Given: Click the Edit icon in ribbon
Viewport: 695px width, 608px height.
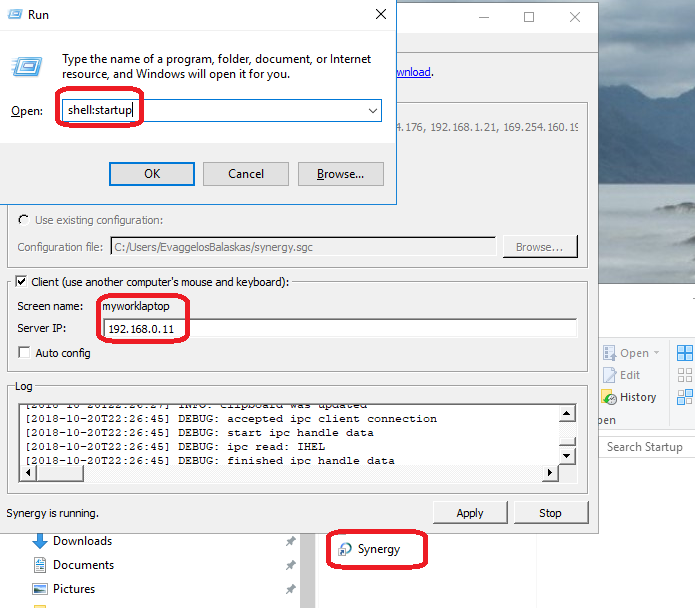Looking at the screenshot, I should (610, 375).
